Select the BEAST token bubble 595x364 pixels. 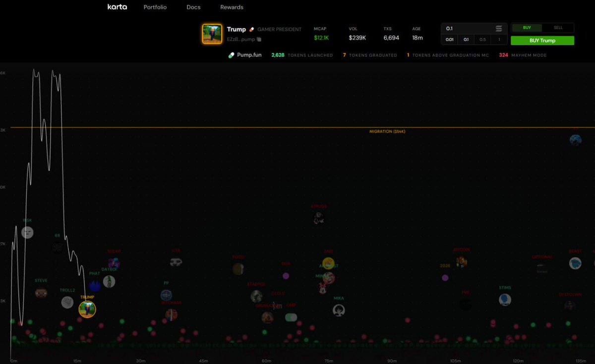pyautogui.click(x=575, y=263)
